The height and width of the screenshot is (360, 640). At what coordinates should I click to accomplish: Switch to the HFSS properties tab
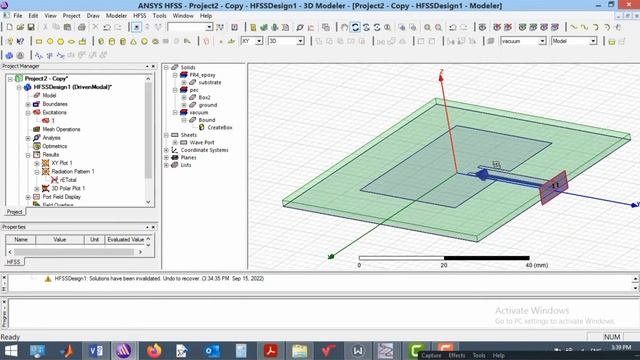click(13, 262)
